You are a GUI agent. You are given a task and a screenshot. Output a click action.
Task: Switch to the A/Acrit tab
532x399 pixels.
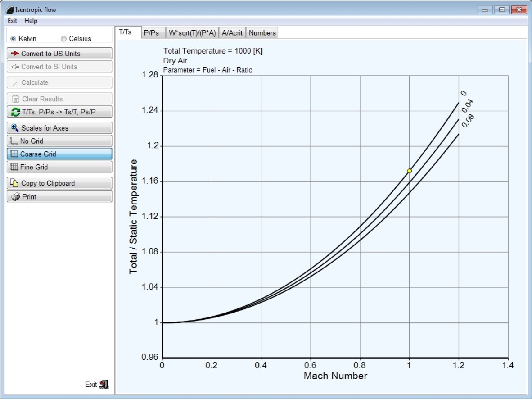(232, 33)
